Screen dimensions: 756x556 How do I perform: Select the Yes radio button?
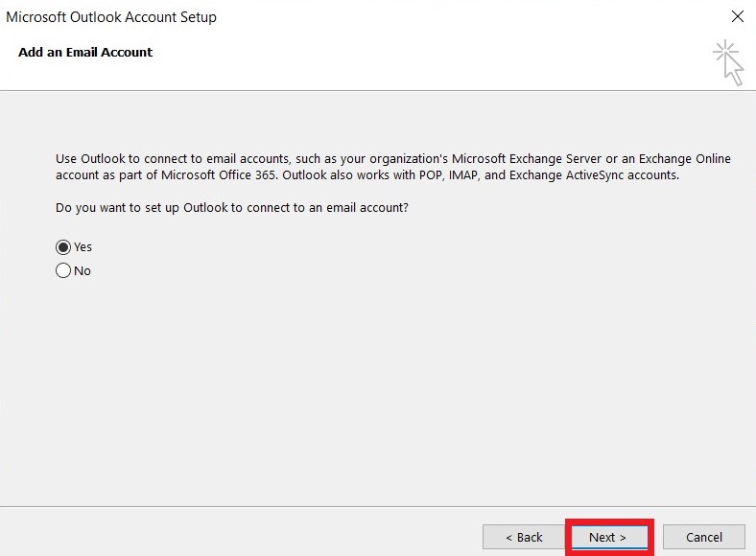click(x=63, y=247)
